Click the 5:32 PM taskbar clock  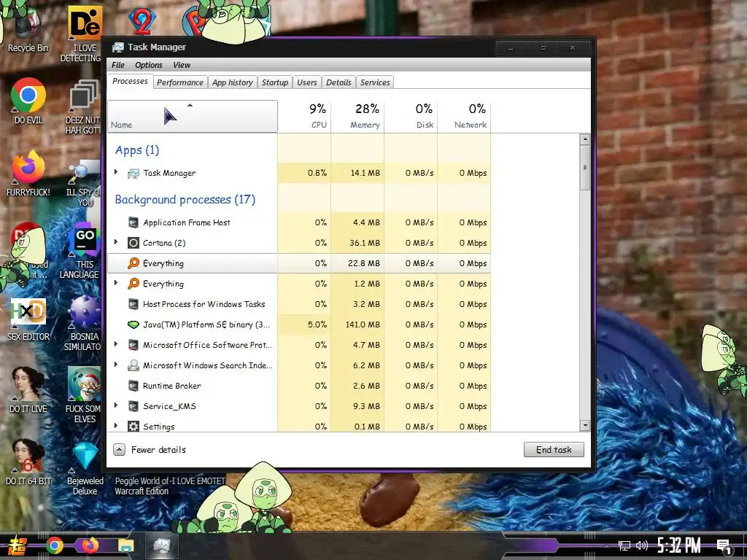click(679, 545)
